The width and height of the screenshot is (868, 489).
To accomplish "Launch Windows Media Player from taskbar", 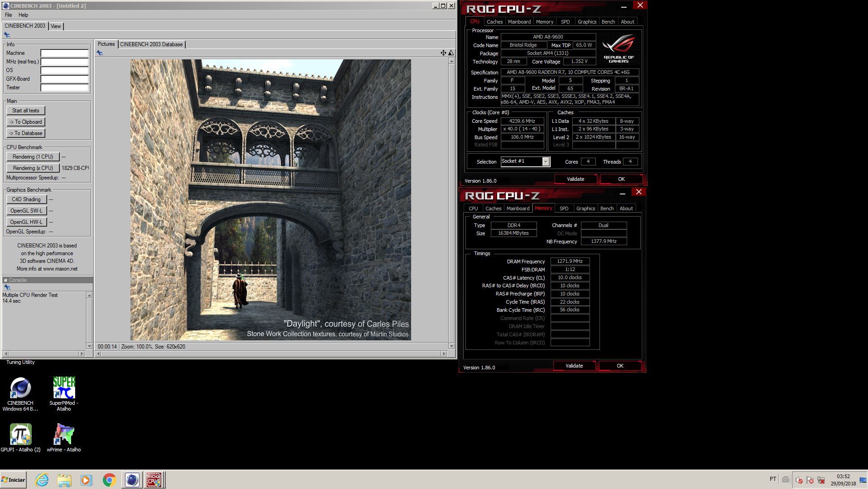I will 86,479.
